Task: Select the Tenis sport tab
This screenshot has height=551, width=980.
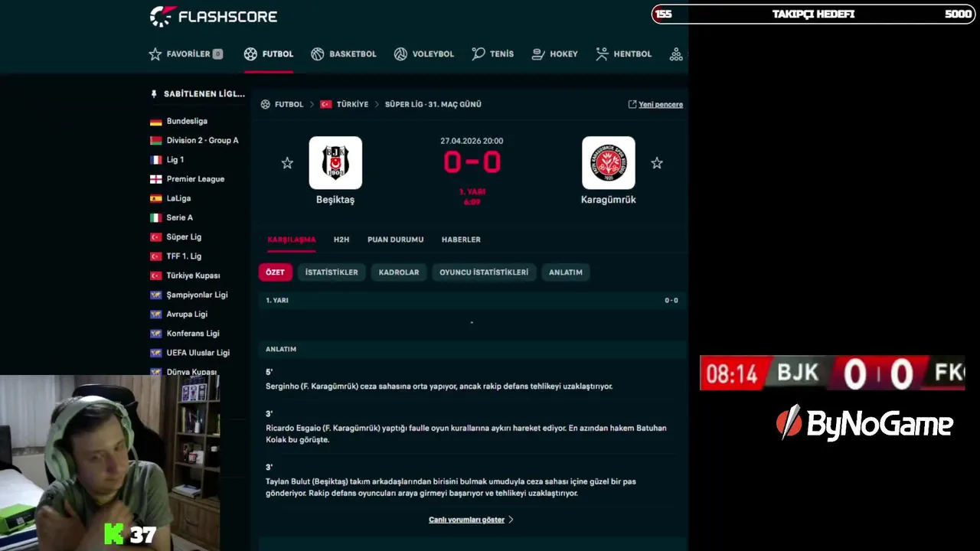Action: [493, 54]
